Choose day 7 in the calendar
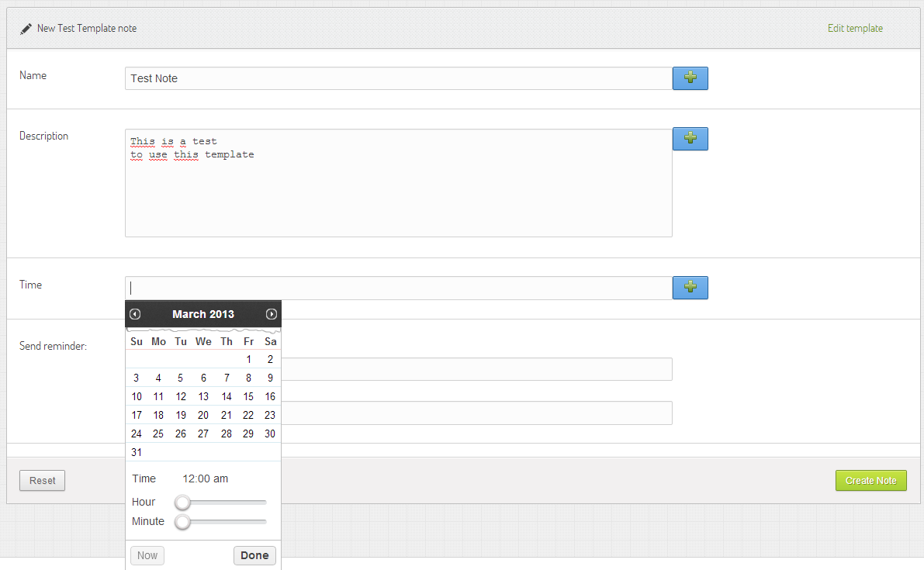The image size is (924, 570). point(227,378)
